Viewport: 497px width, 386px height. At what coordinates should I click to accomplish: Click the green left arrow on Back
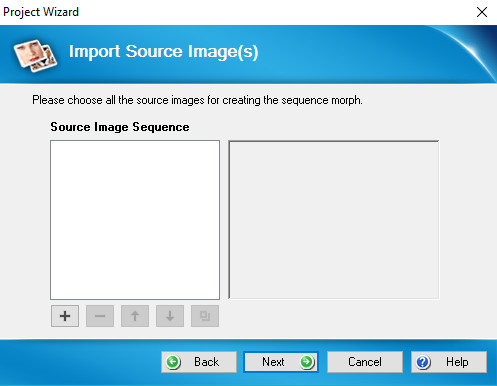coord(173,362)
